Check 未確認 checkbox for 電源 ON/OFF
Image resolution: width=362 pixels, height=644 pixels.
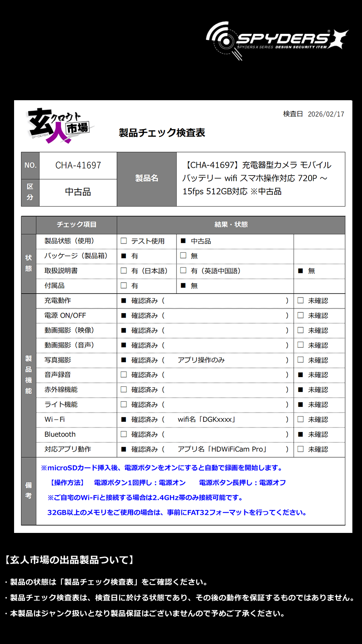click(x=300, y=315)
